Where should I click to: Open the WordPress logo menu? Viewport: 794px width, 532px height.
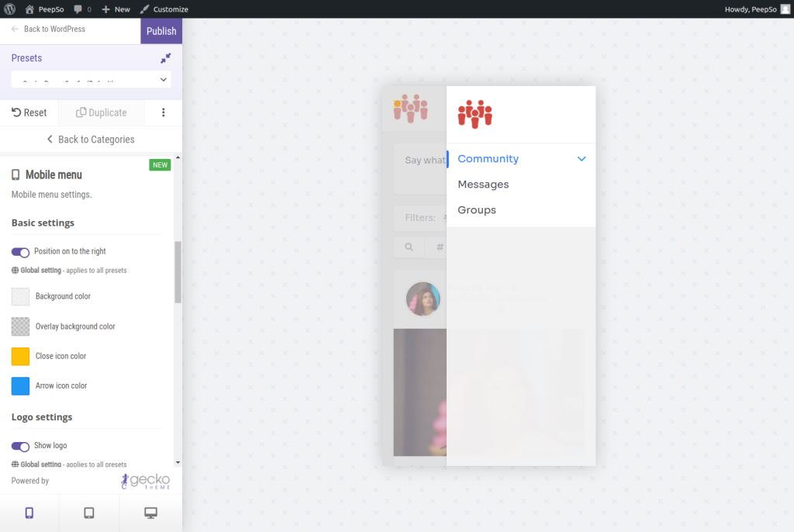[9, 9]
